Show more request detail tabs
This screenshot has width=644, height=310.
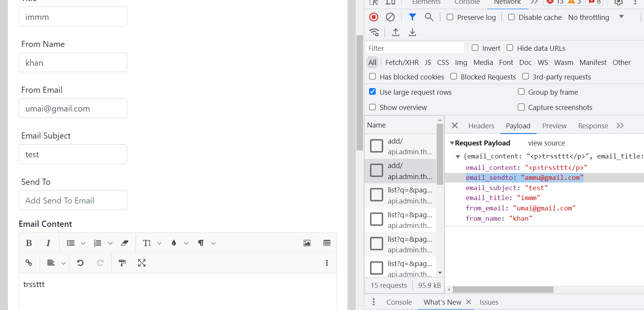pos(620,126)
